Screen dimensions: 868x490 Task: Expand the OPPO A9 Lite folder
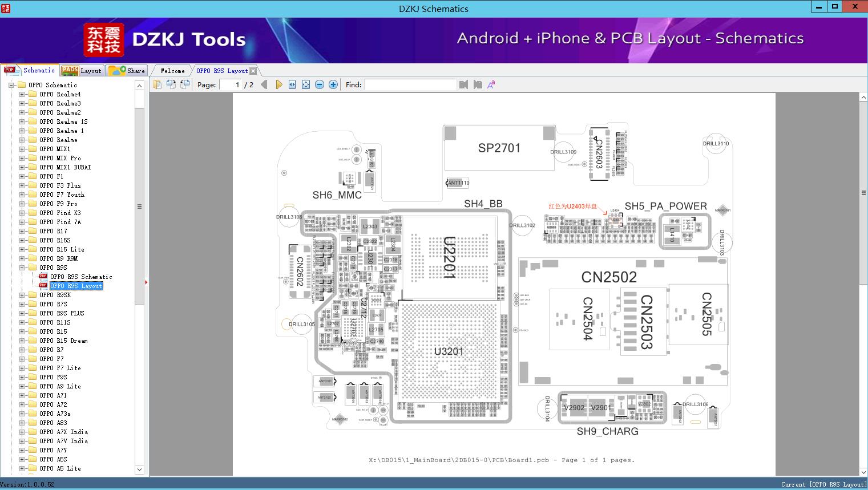click(22, 386)
